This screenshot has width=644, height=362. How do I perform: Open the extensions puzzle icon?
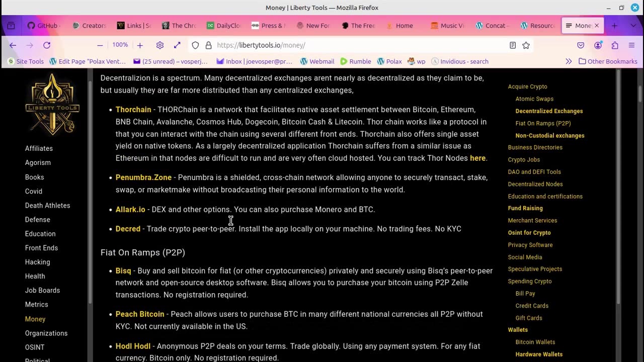click(x=615, y=45)
